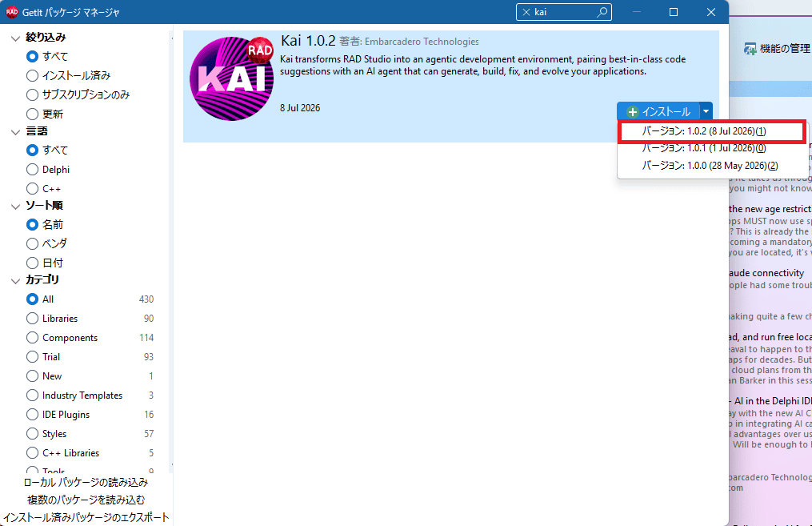Click ローカル パッケージの読み込み link
This screenshot has width=812, height=526.
86,483
